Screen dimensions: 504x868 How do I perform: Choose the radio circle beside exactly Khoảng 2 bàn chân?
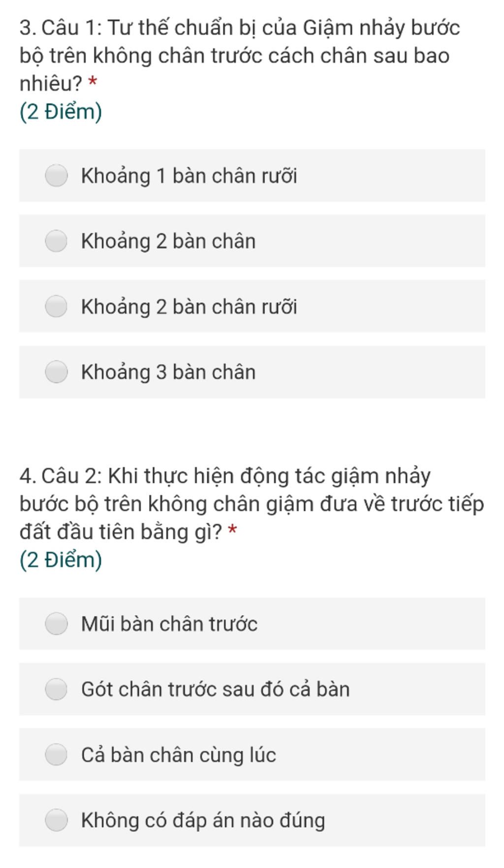[56, 241]
